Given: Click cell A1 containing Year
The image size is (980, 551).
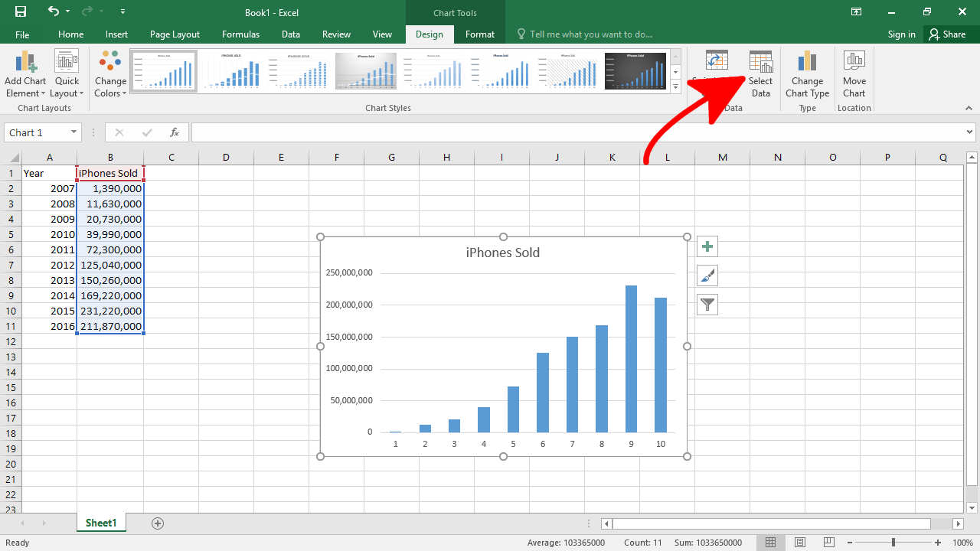Looking at the screenshot, I should (50, 173).
